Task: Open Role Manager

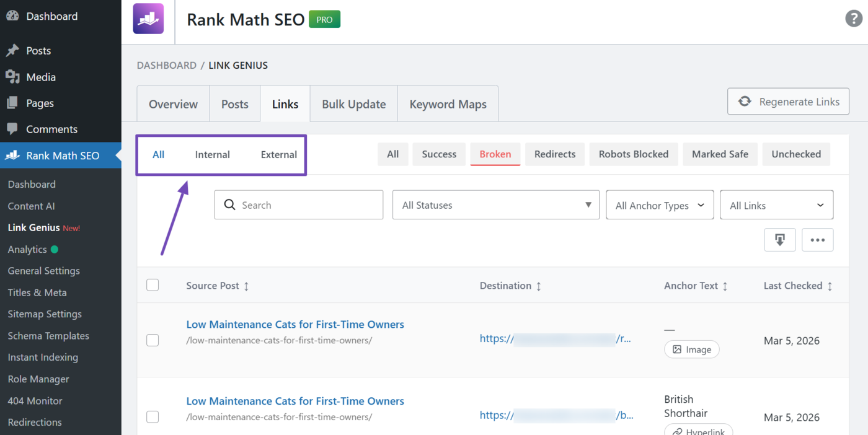Action: (x=38, y=379)
